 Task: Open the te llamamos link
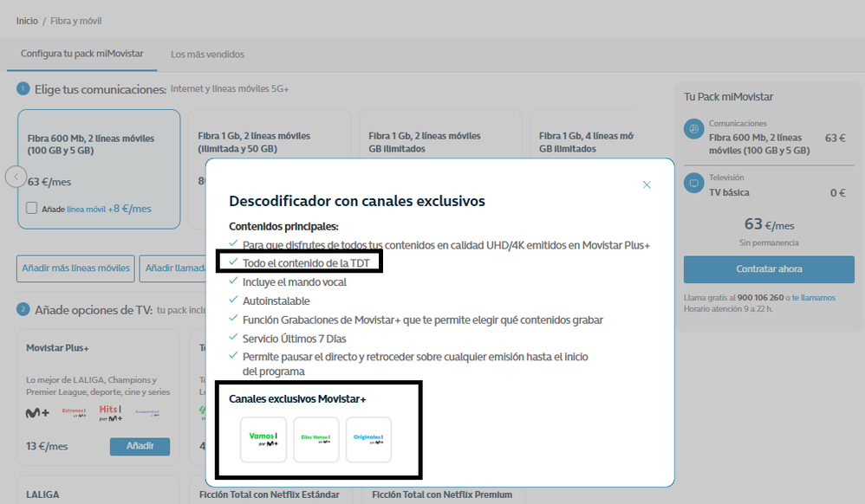tap(813, 298)
